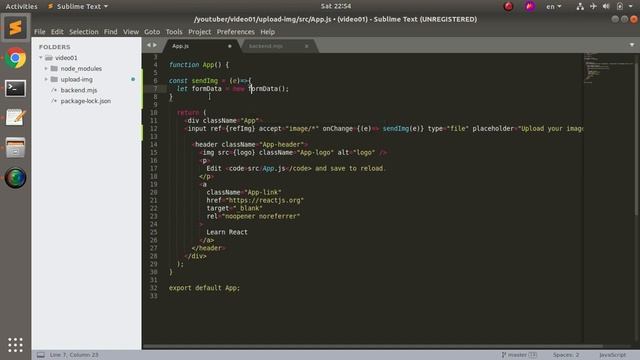
Task: Click the function App() declaration line
Action: (199, 65)
